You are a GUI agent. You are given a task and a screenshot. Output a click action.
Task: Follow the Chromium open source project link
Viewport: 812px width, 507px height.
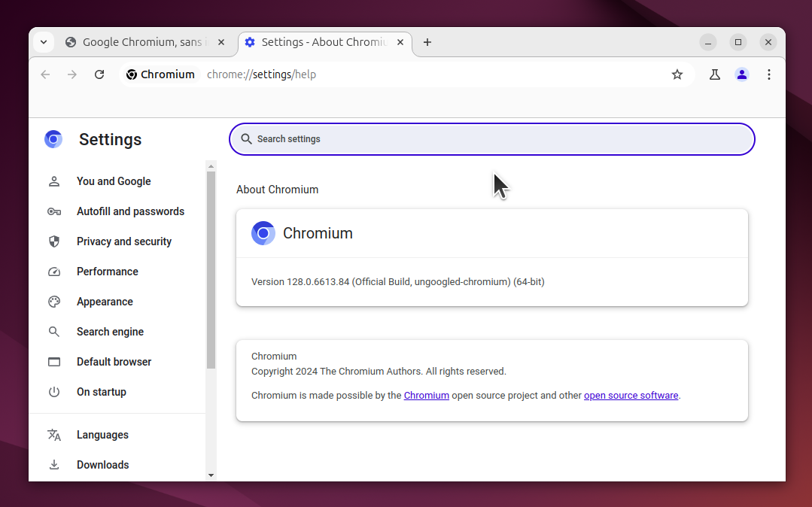(x=426, y=395)
